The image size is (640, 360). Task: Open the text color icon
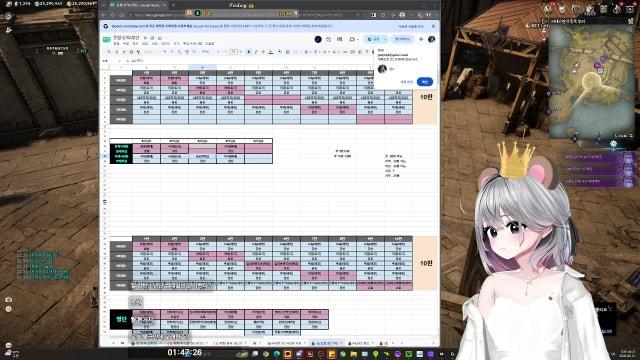click(x=271, y=52)
